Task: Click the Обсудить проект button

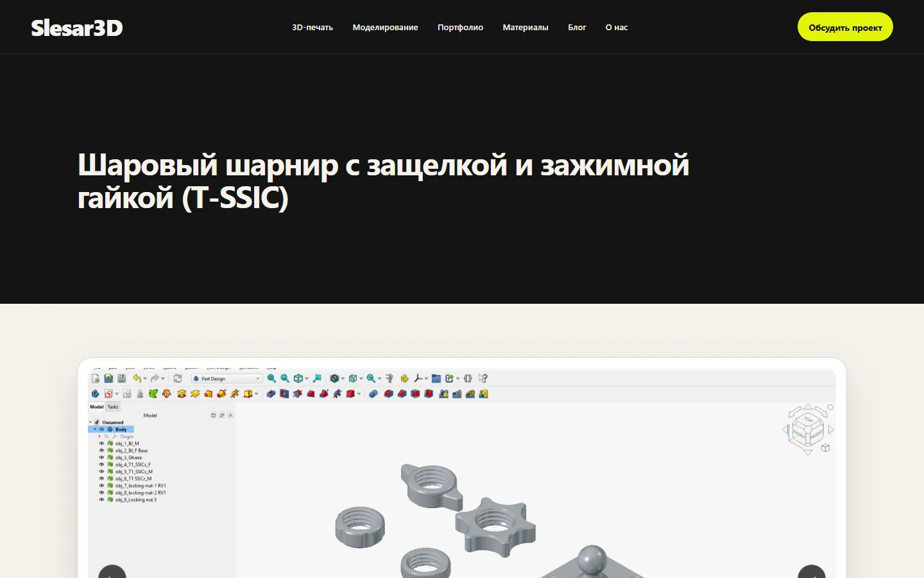Action: [x=845, y=27]
